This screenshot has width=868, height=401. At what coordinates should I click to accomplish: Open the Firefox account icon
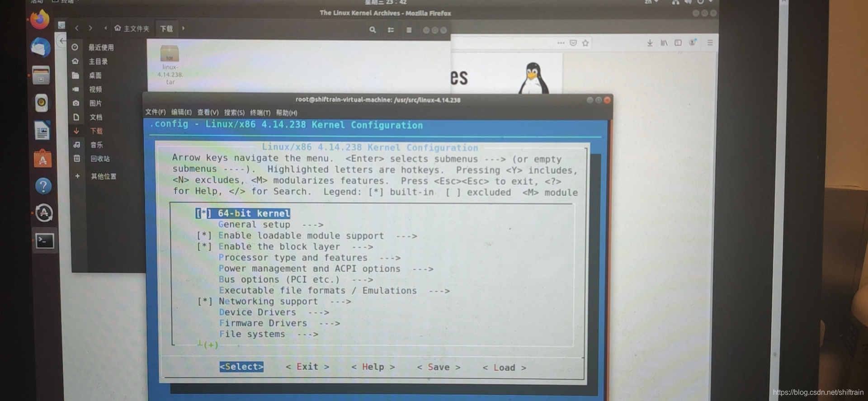pyautogui.click(x=693, y=42)
